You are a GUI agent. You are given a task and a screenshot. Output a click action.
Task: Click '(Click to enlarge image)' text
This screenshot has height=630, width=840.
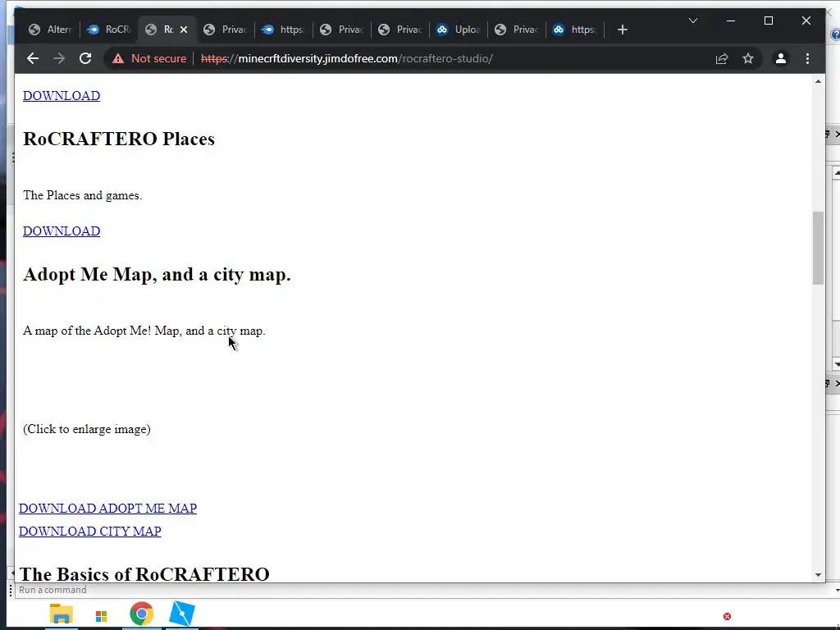[87, 429]
